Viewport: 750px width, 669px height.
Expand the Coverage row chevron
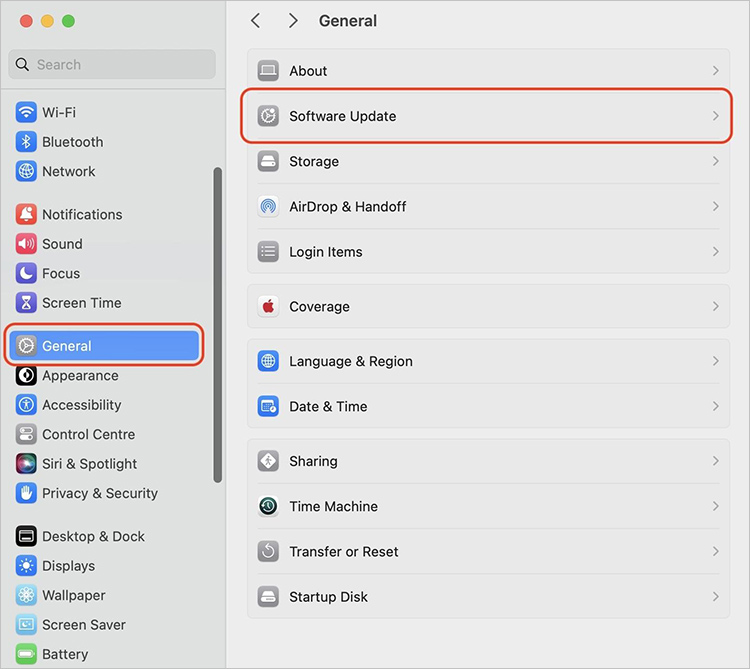click(x=716, y=307)
